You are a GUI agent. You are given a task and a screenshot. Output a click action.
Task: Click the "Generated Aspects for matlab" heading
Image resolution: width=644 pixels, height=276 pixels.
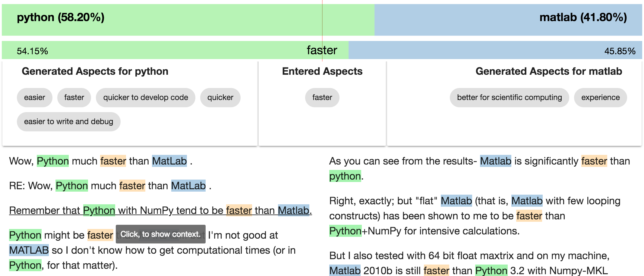pos(548,71)
